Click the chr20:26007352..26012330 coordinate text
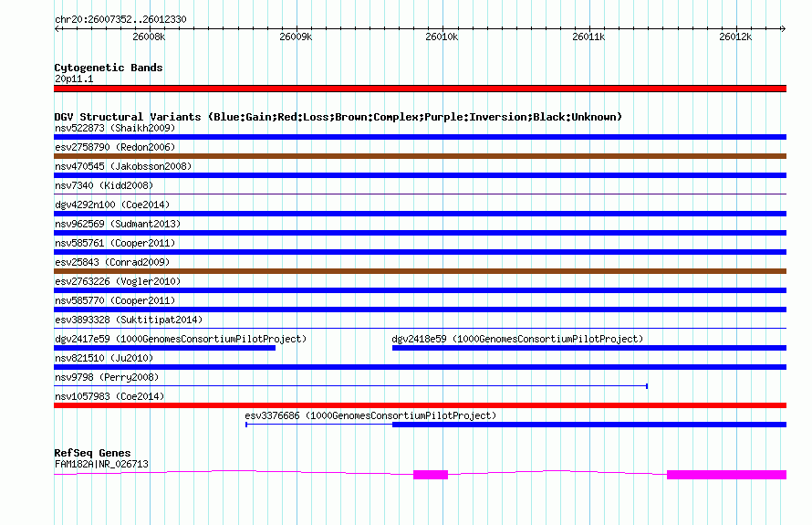The height and width of the screenshot is (525, 812). tap(120, 19)
